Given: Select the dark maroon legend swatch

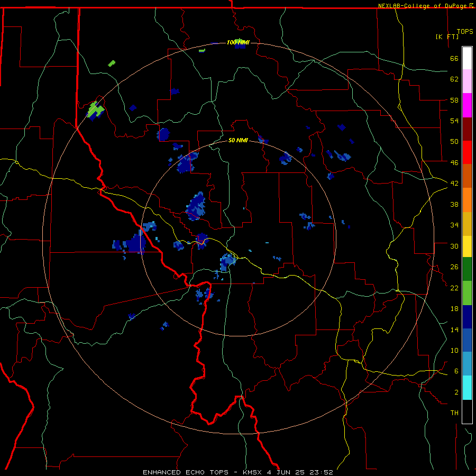Looking at the screenshot, I should click(467, 129).
